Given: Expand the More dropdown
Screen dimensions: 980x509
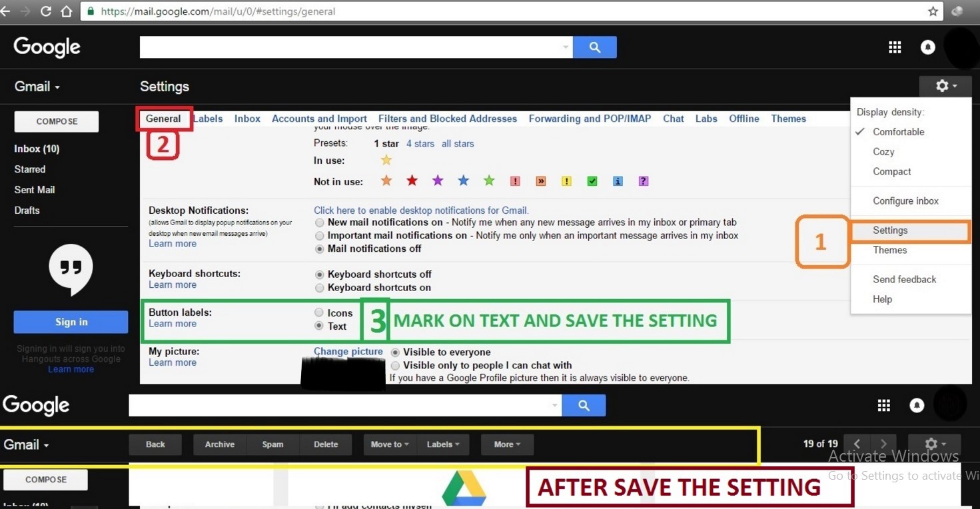Looking at the screenshot, I should pyautogui.click(x=507, y=444).
